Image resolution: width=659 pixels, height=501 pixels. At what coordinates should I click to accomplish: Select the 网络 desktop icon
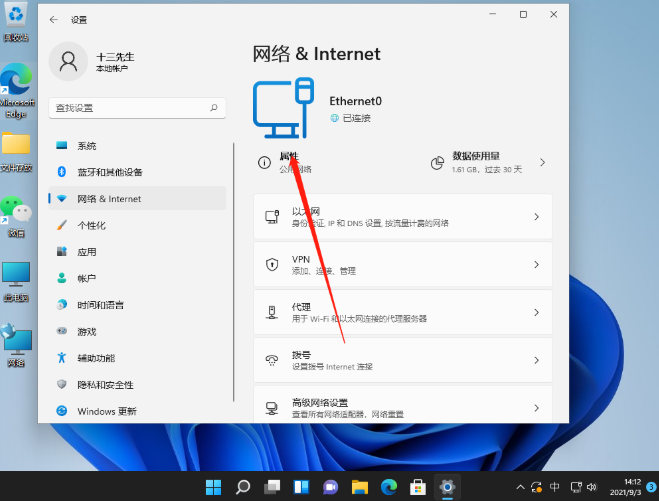(16, 346)
